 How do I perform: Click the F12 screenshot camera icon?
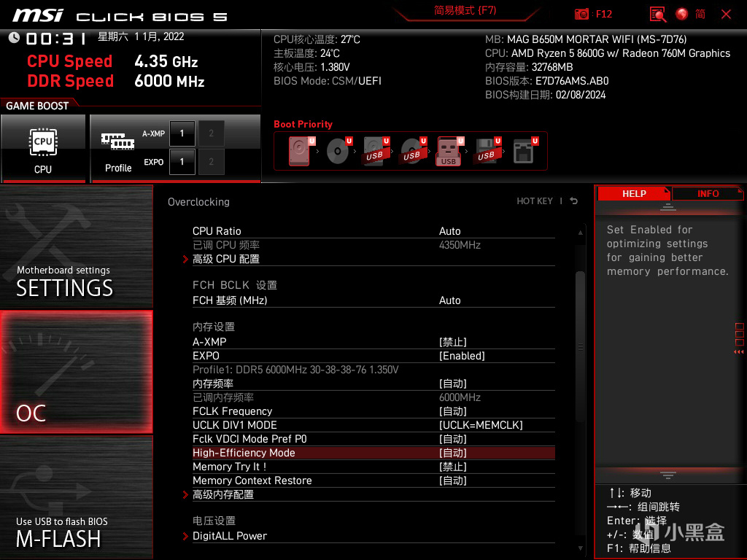[581, 15]
